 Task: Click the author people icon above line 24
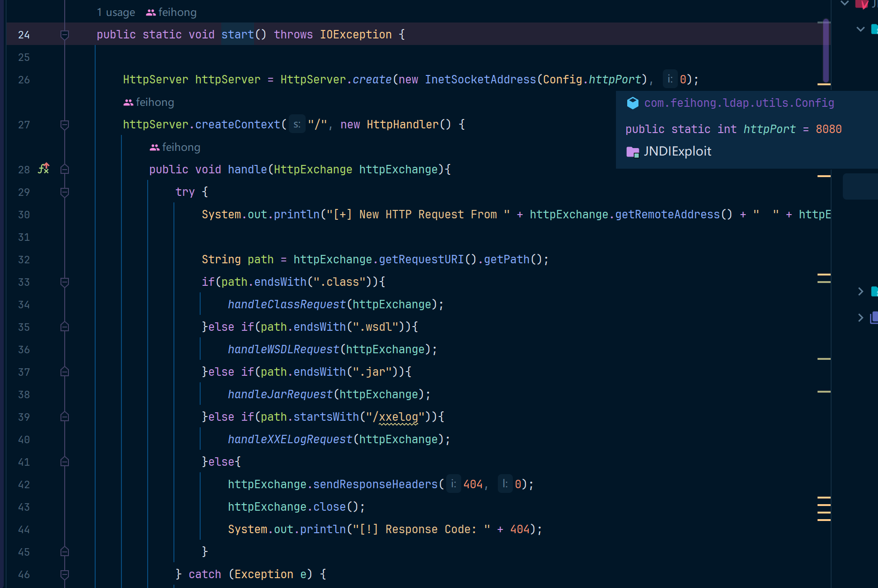pos(151,13)
